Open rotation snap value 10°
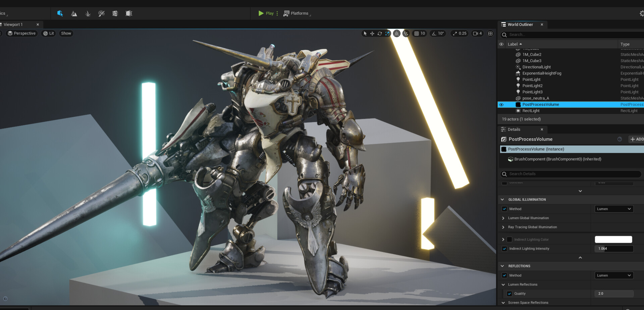The image size is (644, 310). 441,34
